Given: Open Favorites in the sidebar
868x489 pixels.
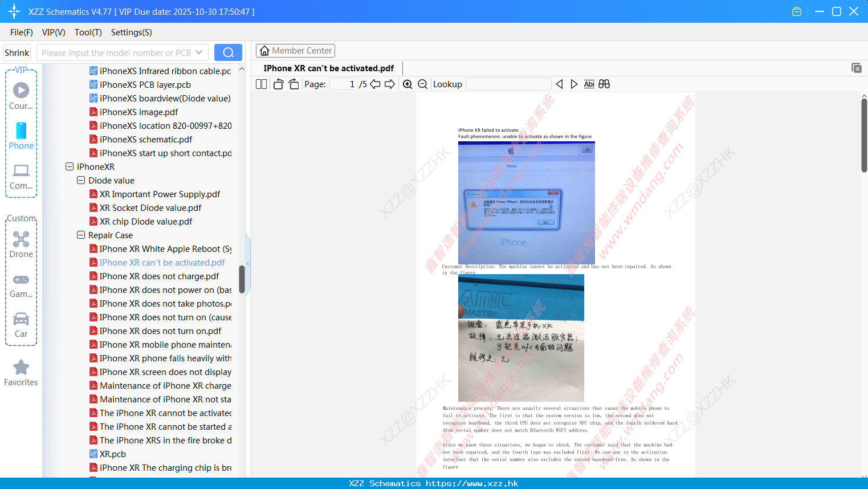Looking at the screenshot, I should [x=21, y=373].
